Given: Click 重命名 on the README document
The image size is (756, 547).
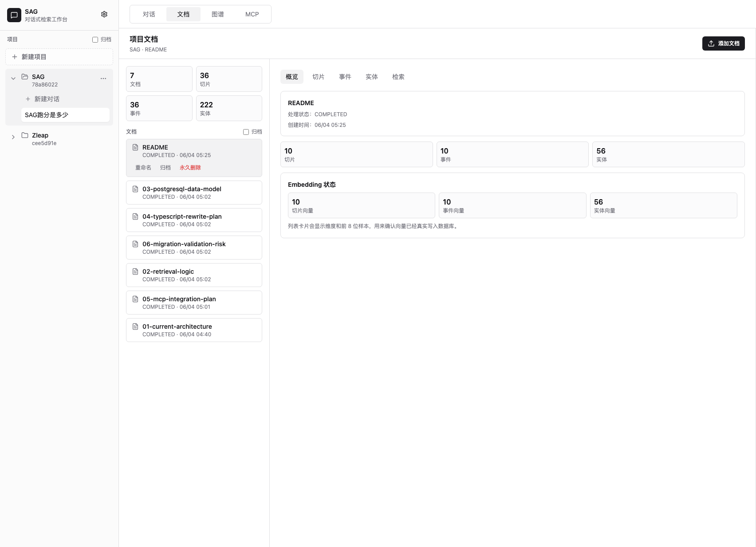Looking at the screenshot, I should tap(143, 168).
